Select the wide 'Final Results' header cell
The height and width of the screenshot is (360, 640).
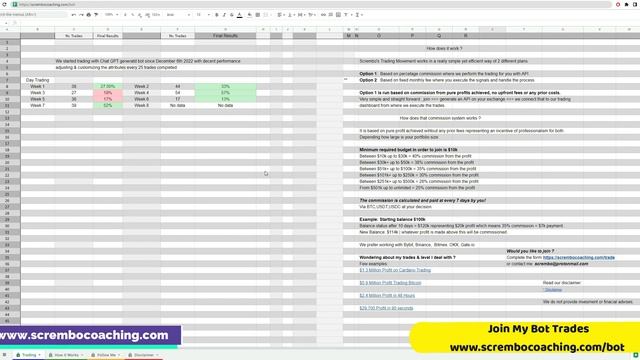click(225, 36)
